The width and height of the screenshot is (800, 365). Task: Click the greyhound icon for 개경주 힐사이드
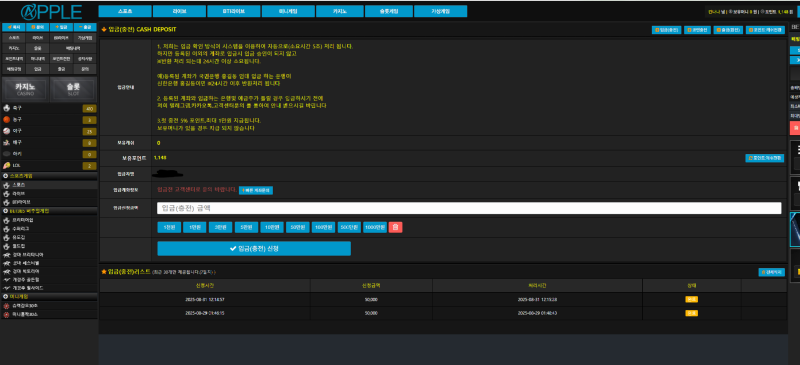coord(6,288)
